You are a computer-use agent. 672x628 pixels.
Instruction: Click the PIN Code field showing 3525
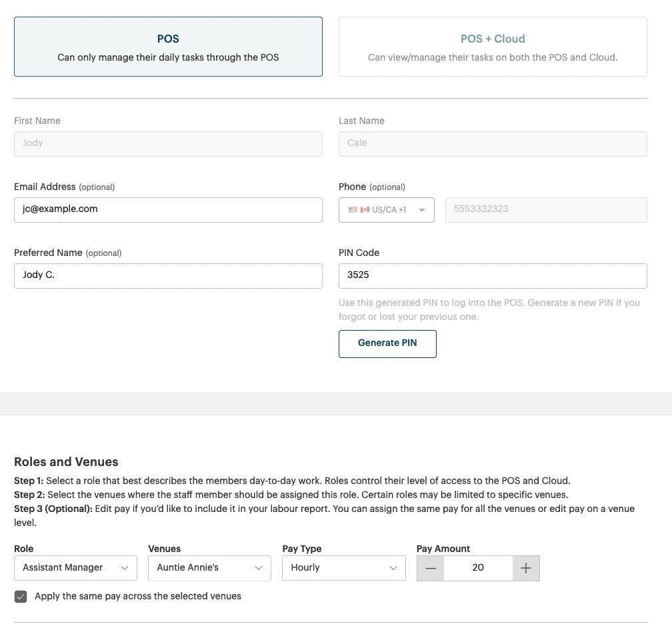pyautogui.click(x=493, y=275)
